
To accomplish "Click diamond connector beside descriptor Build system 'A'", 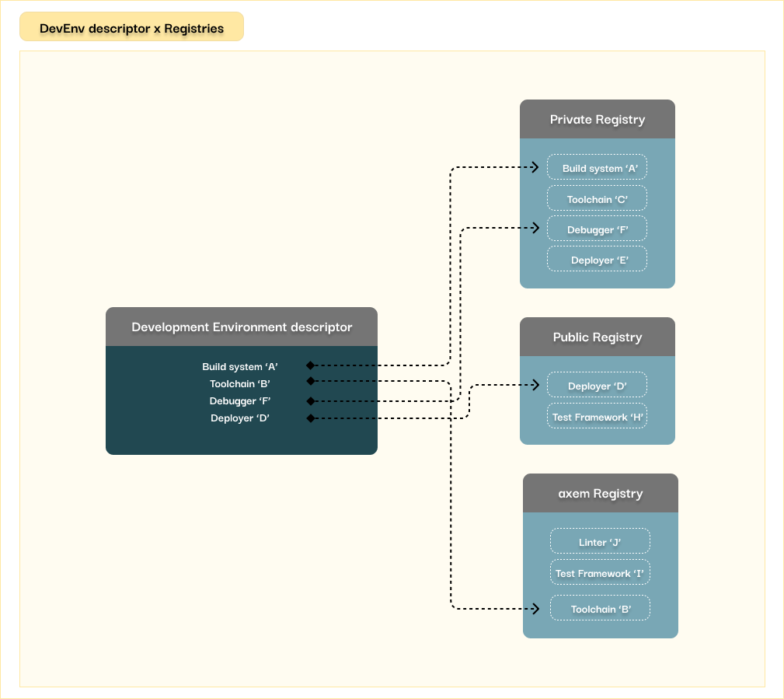I will (311, 365).
